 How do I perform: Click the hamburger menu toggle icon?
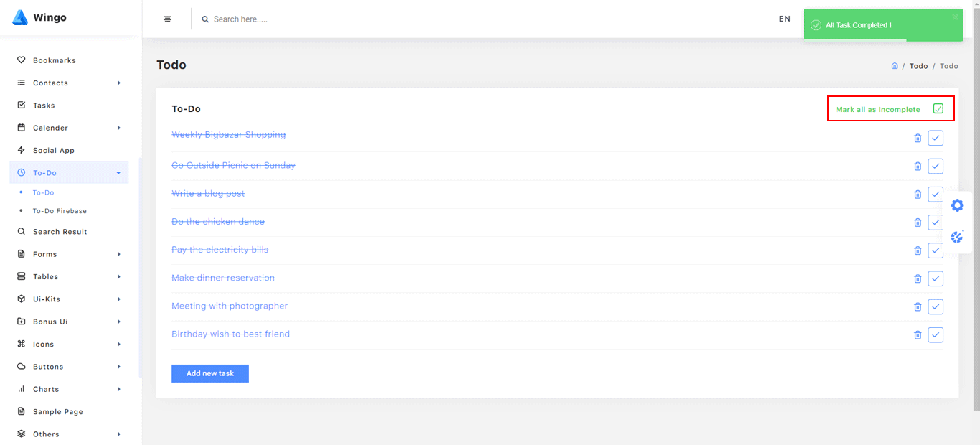point(167,19)
